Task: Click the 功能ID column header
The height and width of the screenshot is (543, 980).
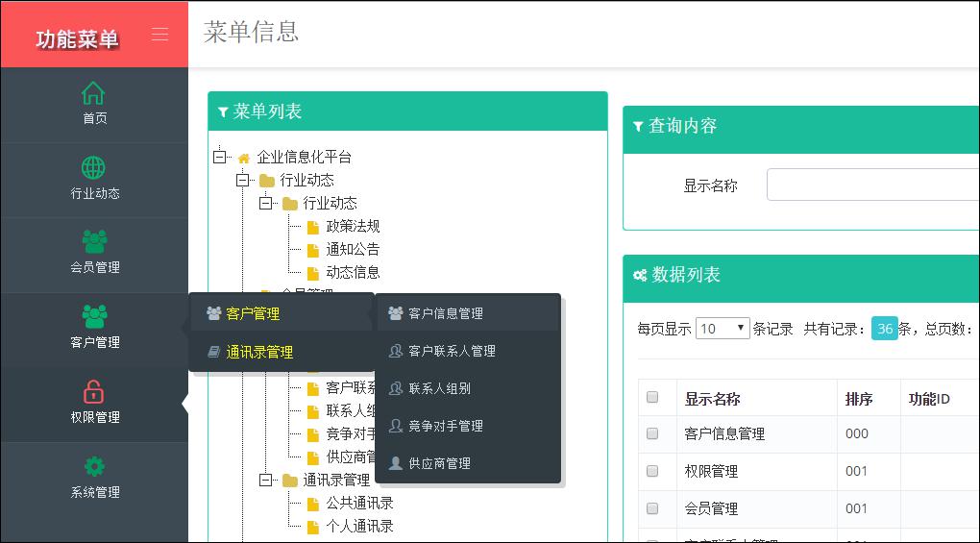Action: click(929, 399)
